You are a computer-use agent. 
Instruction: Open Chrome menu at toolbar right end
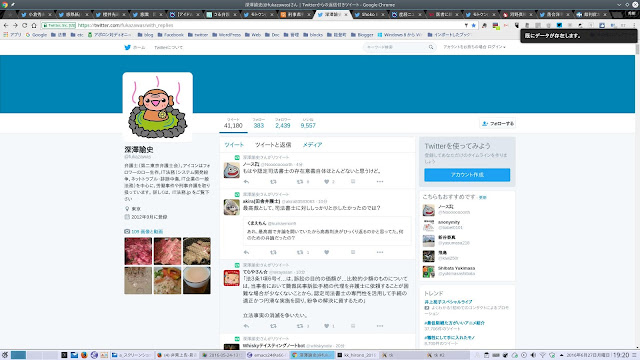pyautogui.click(x=635, y=25)
